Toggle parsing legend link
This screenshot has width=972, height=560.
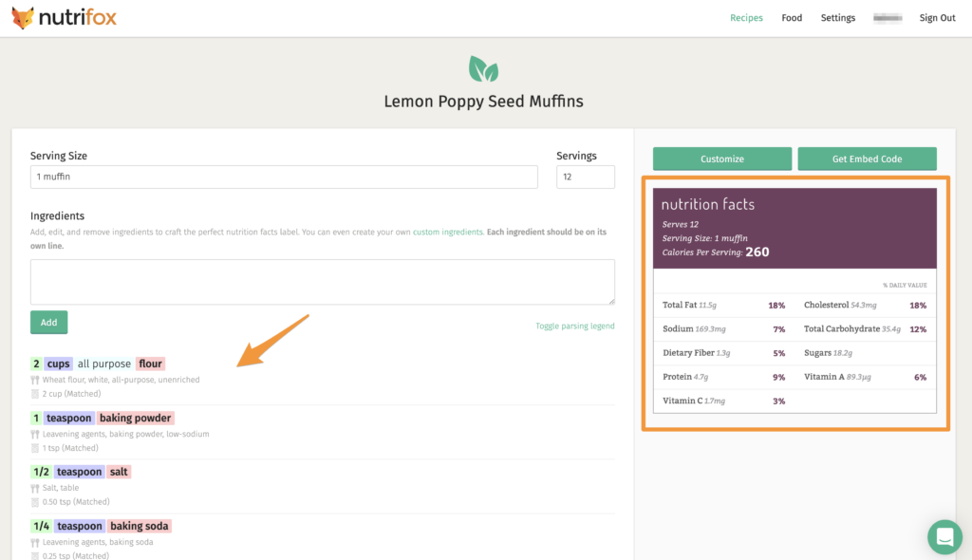pyautogui.click(x=574, y=326)
